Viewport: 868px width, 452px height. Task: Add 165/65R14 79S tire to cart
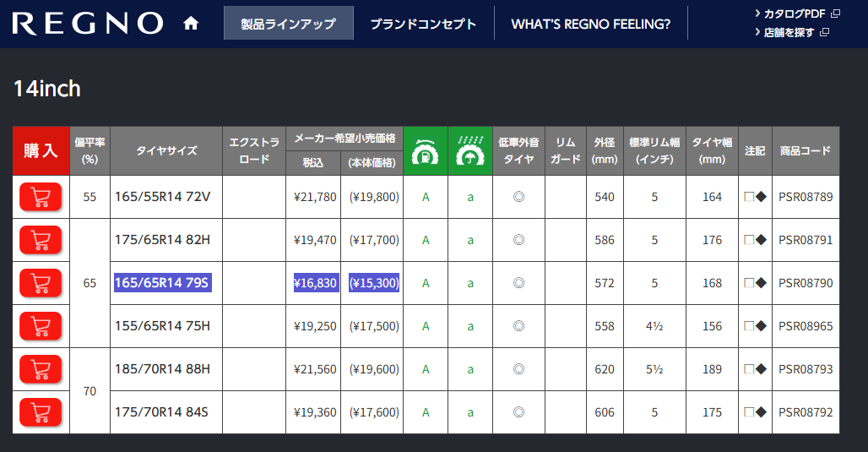pos(41,283)
